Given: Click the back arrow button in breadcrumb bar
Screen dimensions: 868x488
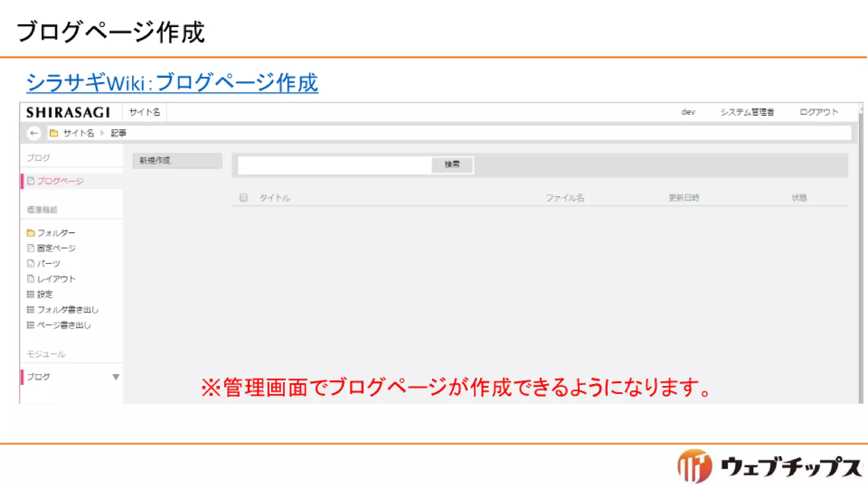Looking at the screenshot, I should 34,133.
